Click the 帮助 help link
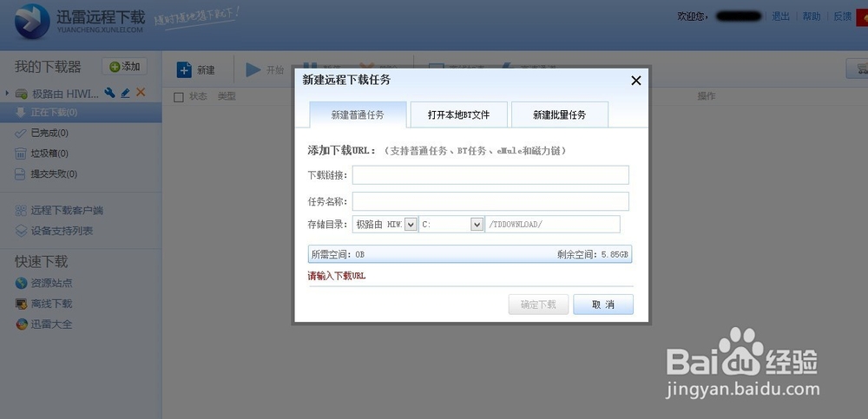The height and width of the screenshot is (419, 868). pyautogui.click(x=812, y=16)
